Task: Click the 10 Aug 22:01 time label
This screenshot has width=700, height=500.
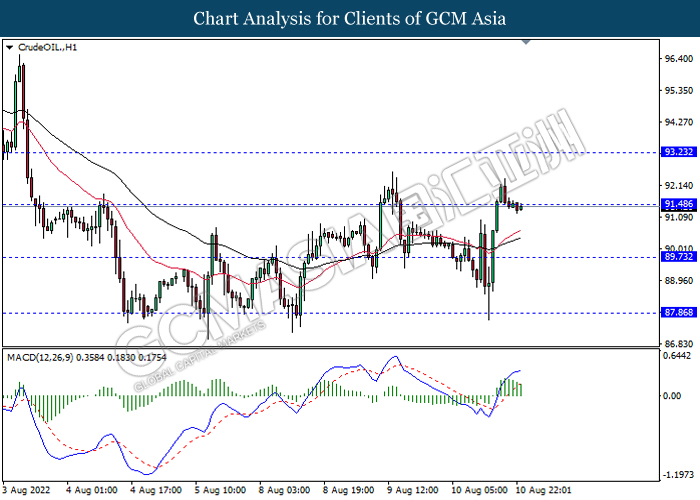Action: tap(544, 490)
